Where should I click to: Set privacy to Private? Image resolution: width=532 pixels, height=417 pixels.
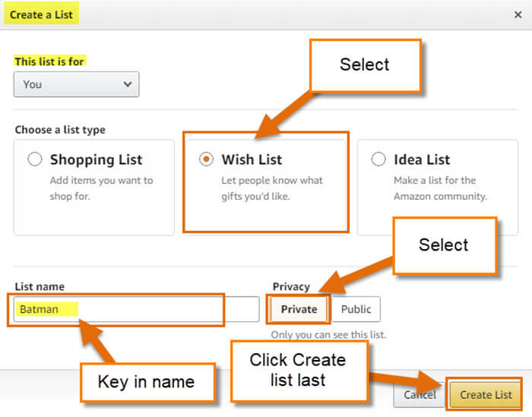pos(299,309)
